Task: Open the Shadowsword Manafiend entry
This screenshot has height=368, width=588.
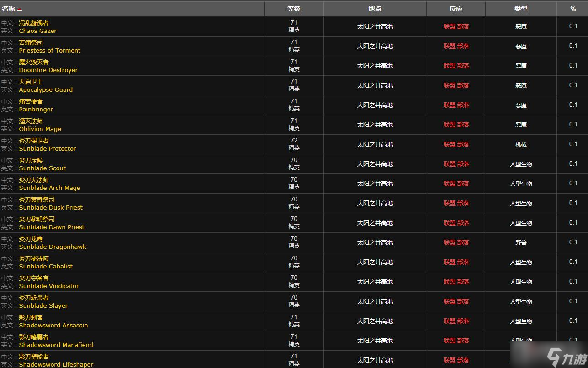Action: pos(56,345)
